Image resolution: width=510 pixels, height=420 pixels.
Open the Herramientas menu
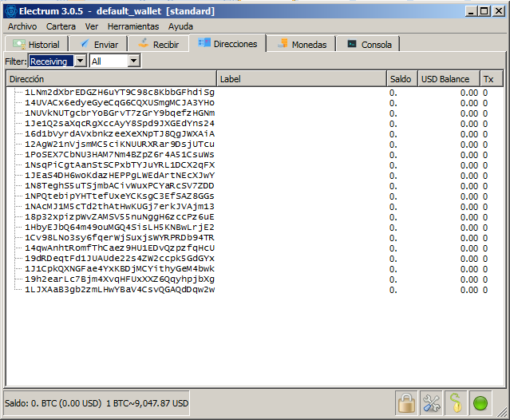coord(133,26)
